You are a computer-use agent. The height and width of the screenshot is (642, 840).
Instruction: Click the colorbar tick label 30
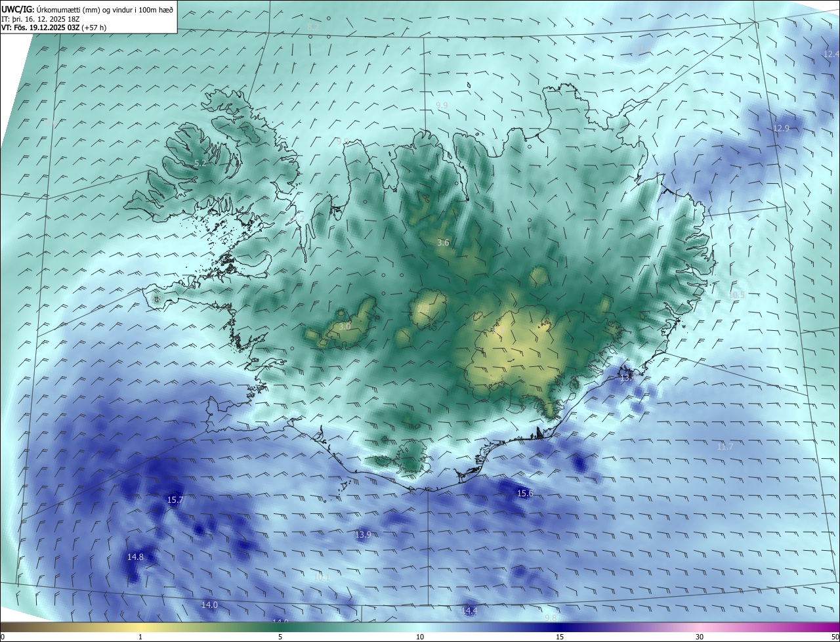[x=700, y=637]
